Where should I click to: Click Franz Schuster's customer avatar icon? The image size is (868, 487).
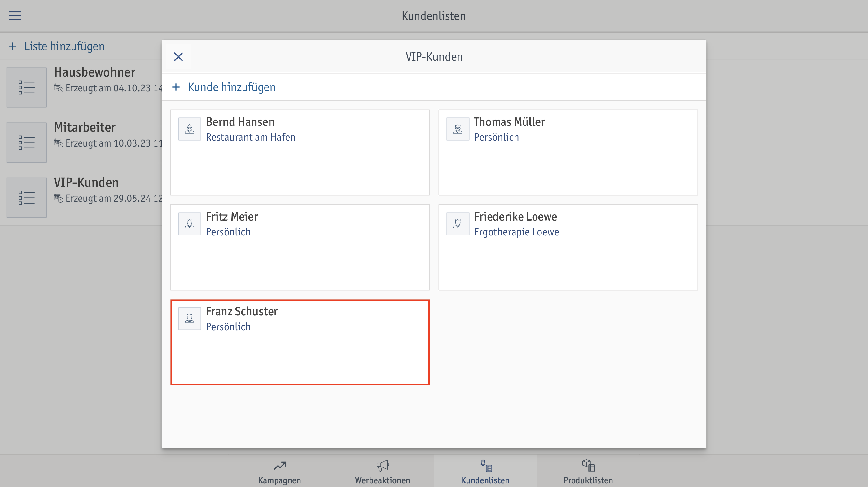[190, 318]
